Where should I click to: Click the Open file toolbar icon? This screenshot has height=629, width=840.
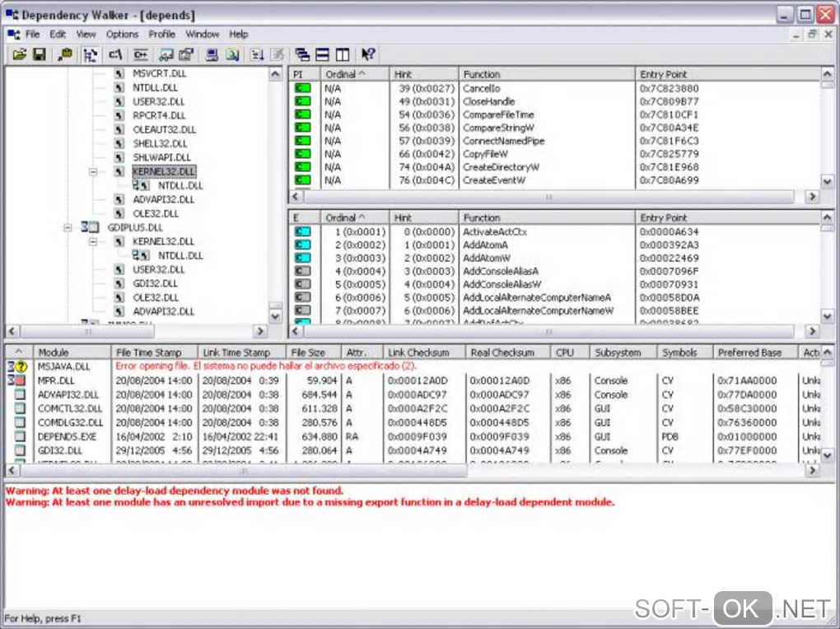tap(19, 54)
